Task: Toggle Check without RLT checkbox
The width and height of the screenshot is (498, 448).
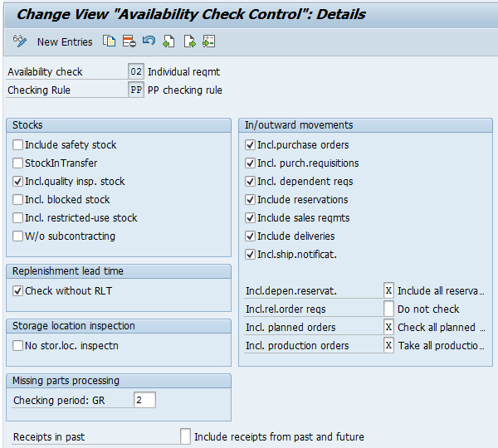Action: [x=17, y=291]
